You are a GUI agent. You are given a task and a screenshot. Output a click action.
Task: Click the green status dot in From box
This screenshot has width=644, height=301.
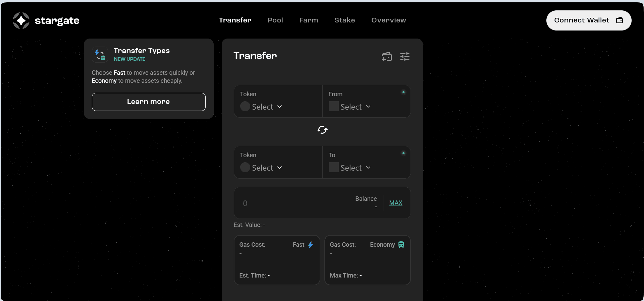[404, 92]
